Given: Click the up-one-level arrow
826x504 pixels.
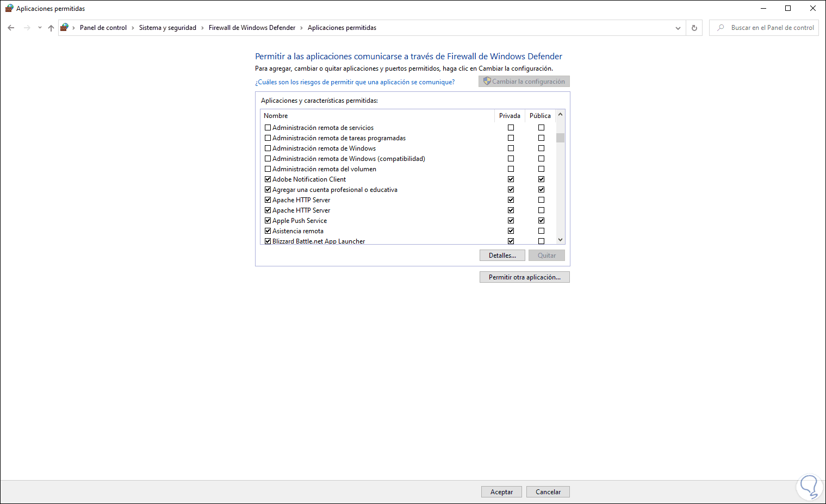Looking at the screenshot, I should 51,28.
